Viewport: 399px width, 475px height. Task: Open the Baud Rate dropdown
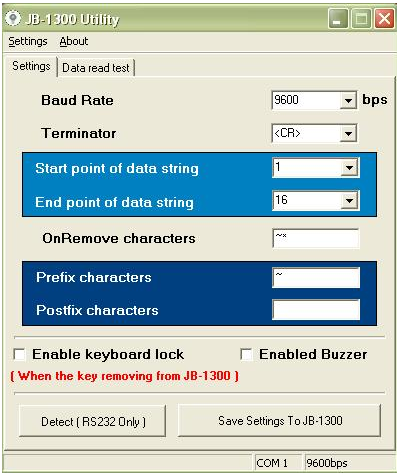point(348,100)
